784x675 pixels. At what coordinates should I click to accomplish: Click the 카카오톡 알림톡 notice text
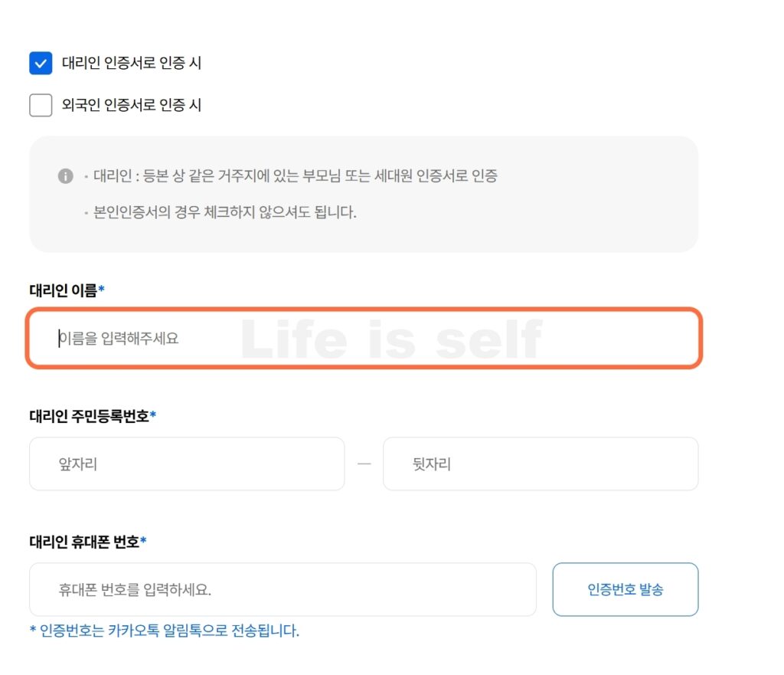[x=164, y=631]
